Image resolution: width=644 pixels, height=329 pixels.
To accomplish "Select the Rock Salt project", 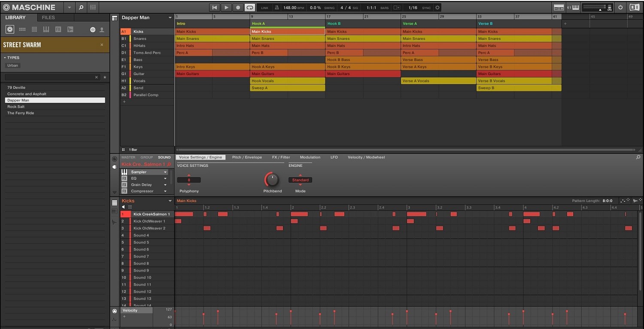I will click(x=55, y=107).
